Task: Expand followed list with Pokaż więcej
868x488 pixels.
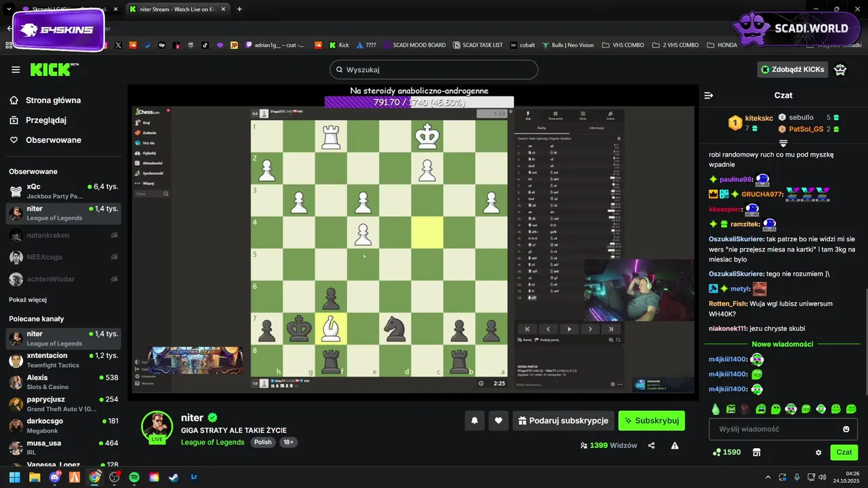Action: 28,300
